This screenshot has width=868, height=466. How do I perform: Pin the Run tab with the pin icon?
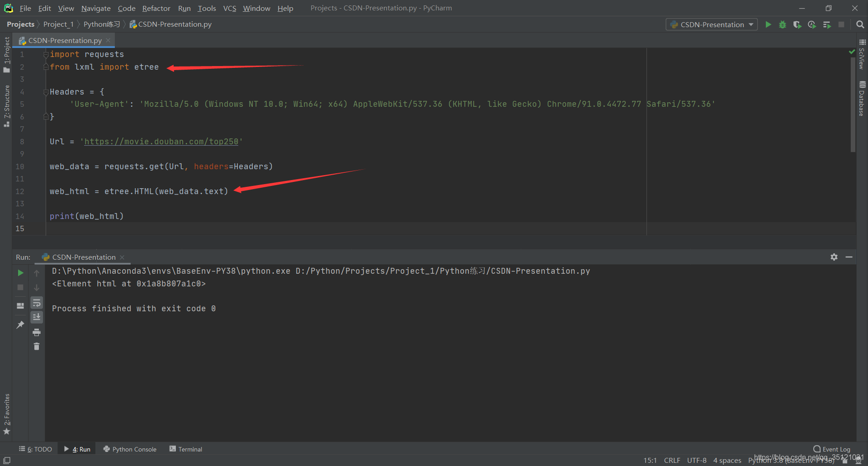(x=20, y=324)
